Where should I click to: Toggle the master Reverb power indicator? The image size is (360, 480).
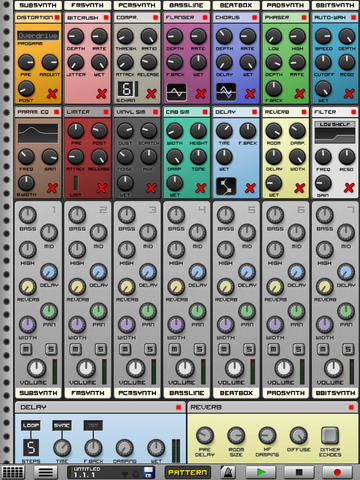(x=351, y=407)
